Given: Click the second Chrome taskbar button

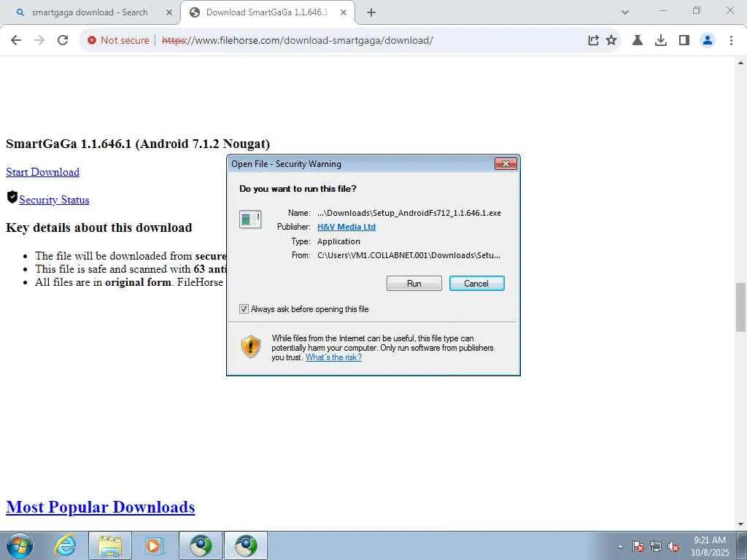Looking at the screenshot, I should (246, 545).
